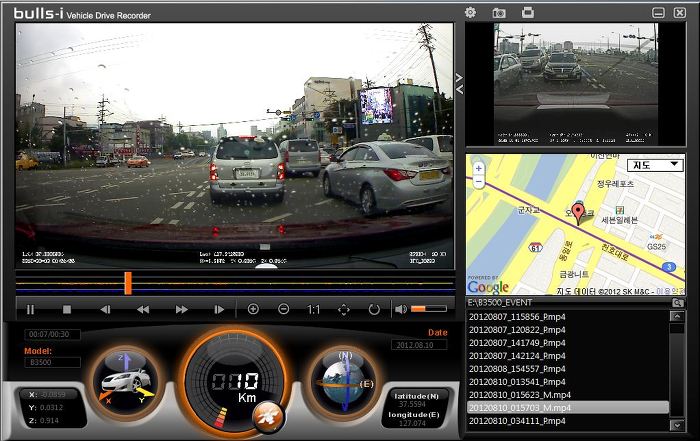Zoom in on the map
The width and height of the screenshot is (700, 441).
[x=479, y=168]
